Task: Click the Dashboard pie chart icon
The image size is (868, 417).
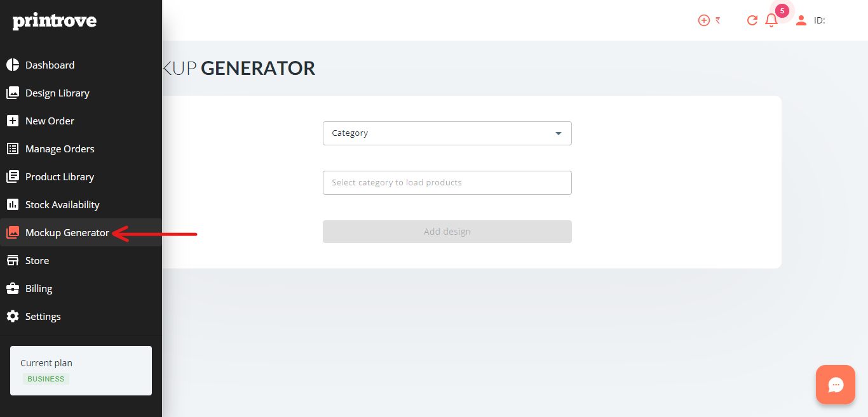Action: click(x=13, y=65)
